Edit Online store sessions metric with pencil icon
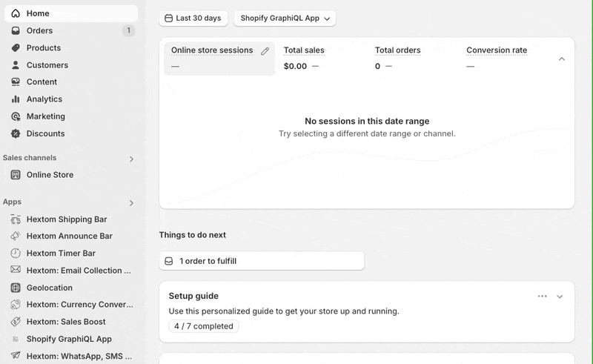This screenshot has width=593, height=364. click(265, 51)
